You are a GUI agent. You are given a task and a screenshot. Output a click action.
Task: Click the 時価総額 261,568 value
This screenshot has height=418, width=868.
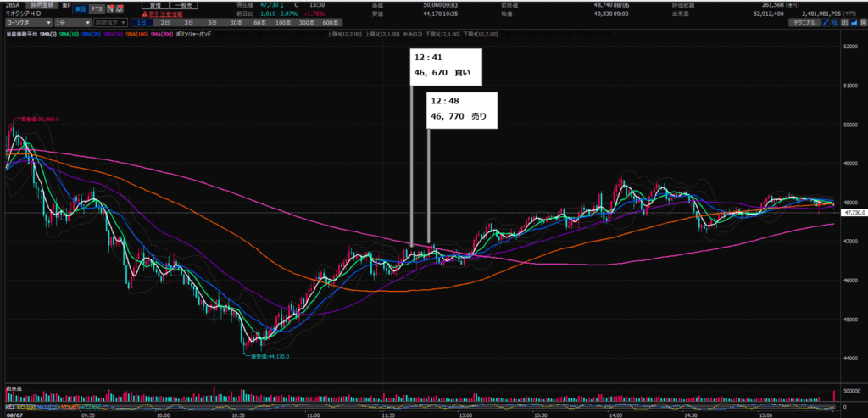pyautogui.click(x=772, y=5)
